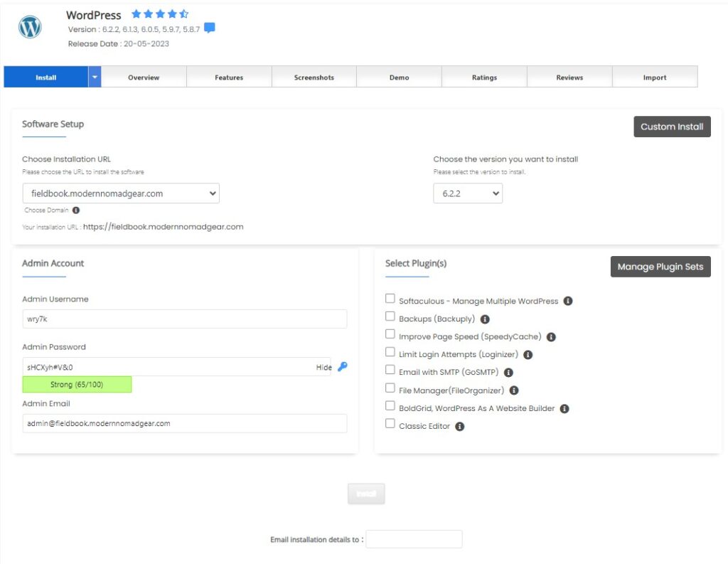The image size is (728, 564).
Task: Open the Reviews tab
Action: 569,78
